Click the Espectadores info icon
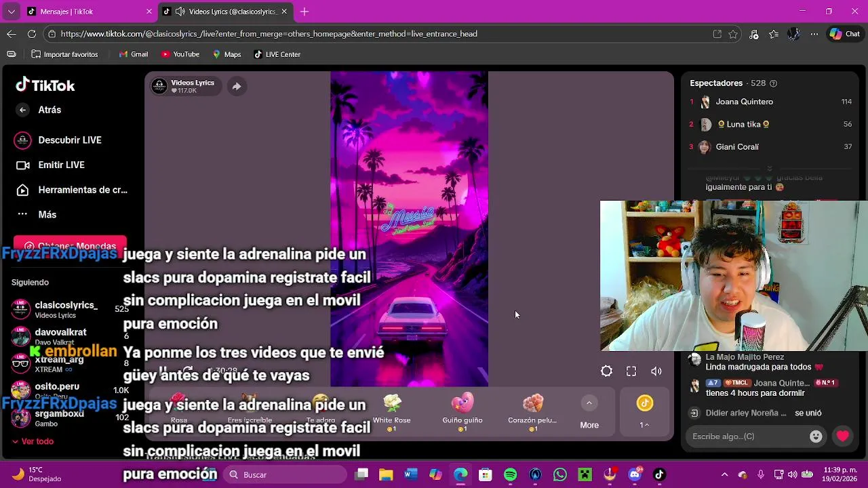Screen dimensions: 868x488 [773, 83]
